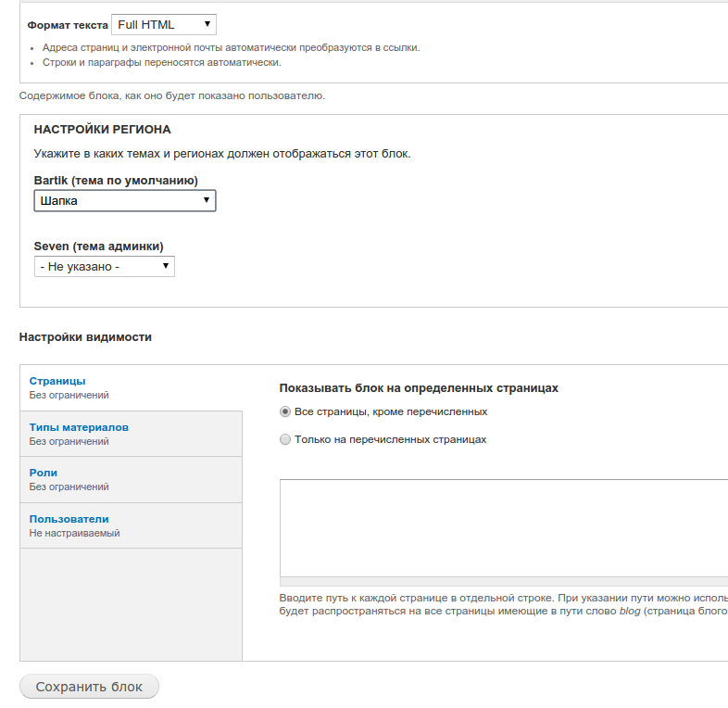
Task: Click the 'Содержимое блока' description text
Action: point(171,95)
